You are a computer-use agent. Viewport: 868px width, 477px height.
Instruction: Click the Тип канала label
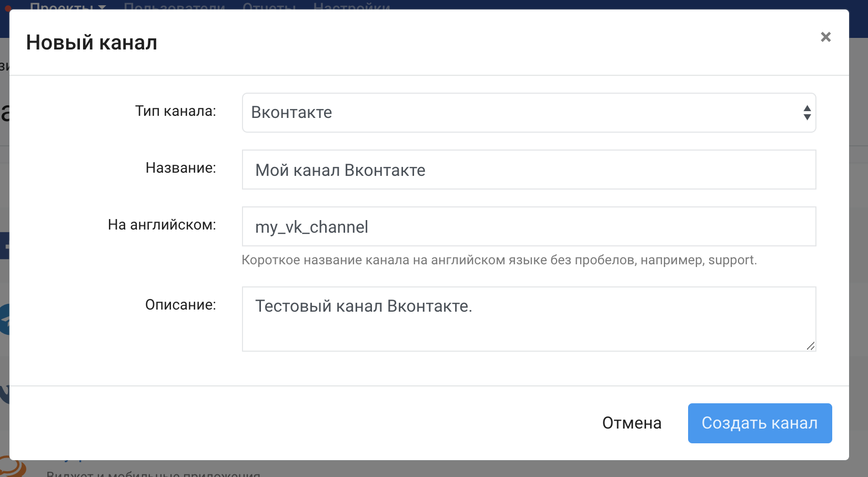pos(176,111)
